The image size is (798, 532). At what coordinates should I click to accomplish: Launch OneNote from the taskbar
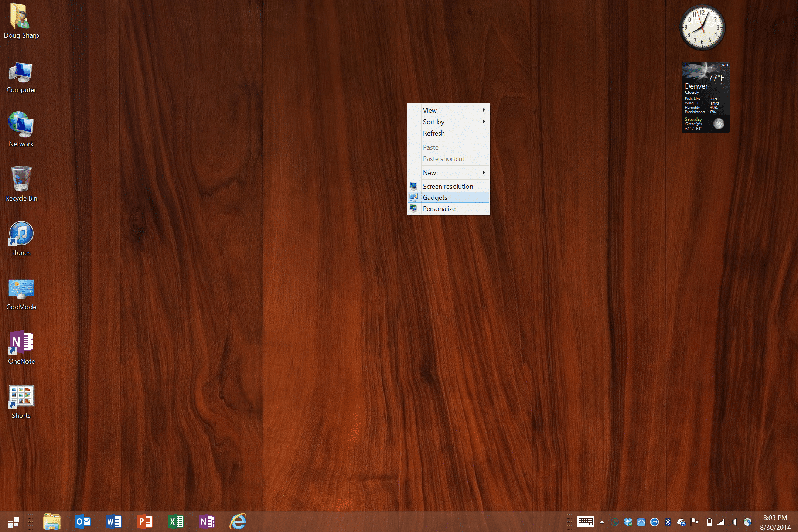point(207,522)
